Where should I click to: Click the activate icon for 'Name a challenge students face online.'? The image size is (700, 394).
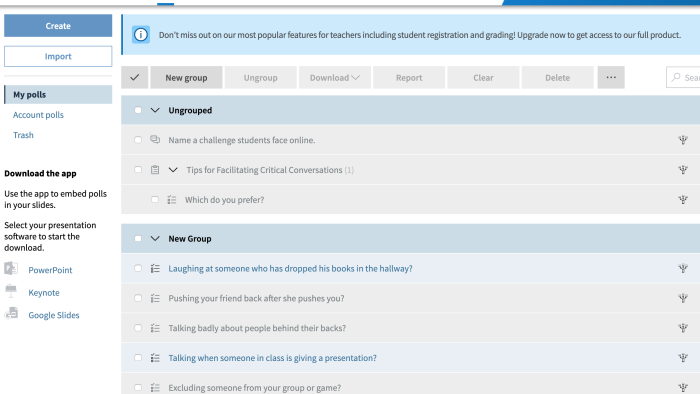point(683,140)
